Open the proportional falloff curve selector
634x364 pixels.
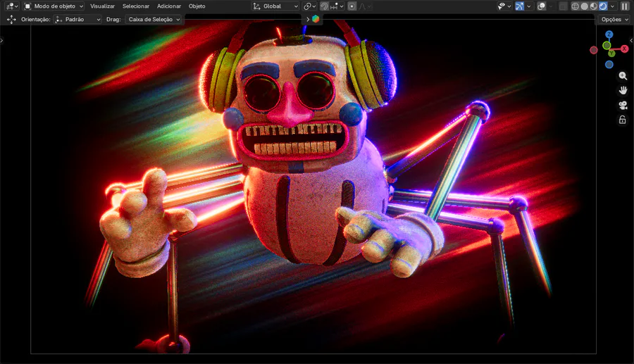[x=365, y=6]
